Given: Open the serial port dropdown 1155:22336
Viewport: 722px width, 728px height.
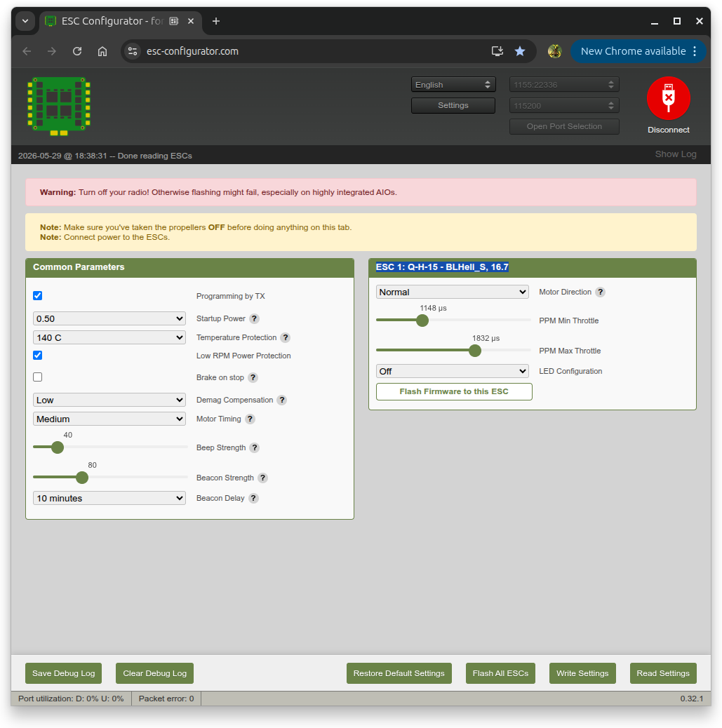Looking at the screenshot, I should 564,84.
